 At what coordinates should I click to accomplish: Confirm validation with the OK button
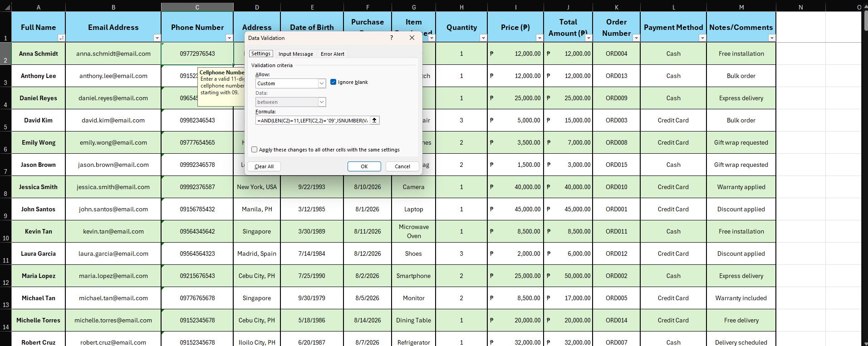click(364, 166)
